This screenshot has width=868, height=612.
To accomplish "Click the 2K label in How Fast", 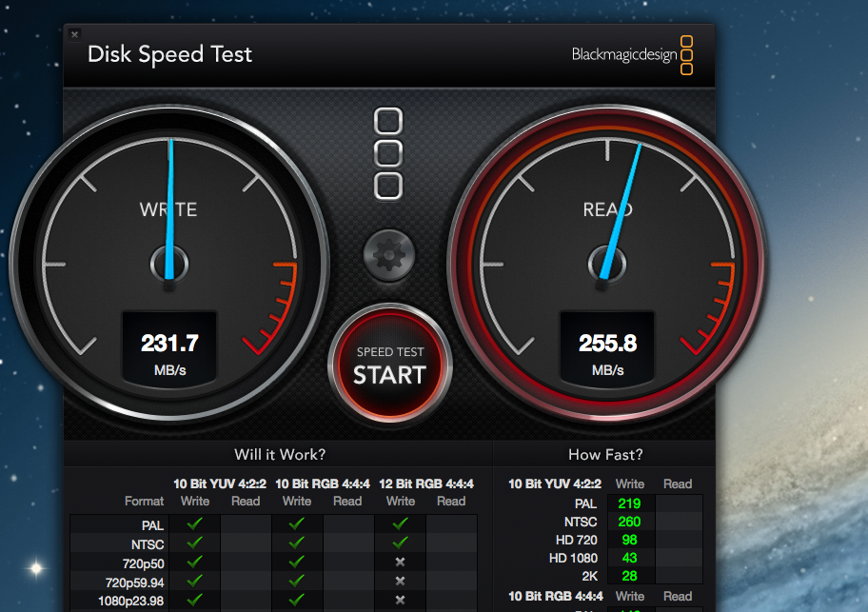I will [x=589, y=577].
